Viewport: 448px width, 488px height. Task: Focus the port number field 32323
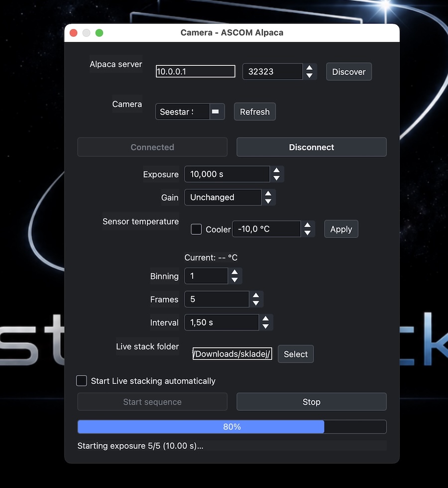pos(273,72)
